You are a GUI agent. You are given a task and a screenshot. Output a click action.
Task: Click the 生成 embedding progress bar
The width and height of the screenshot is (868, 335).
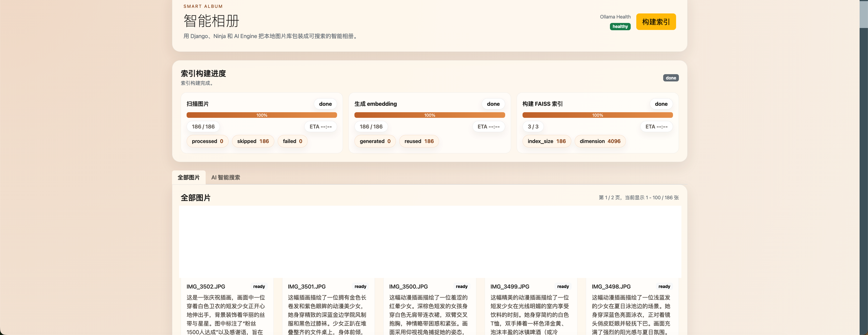click(430, 115)
